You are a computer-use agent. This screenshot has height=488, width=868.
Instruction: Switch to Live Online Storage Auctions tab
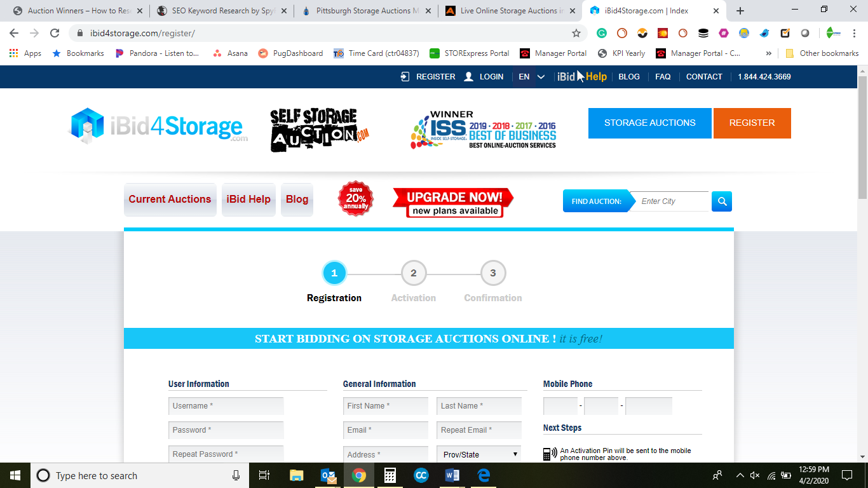coord(510,11)
